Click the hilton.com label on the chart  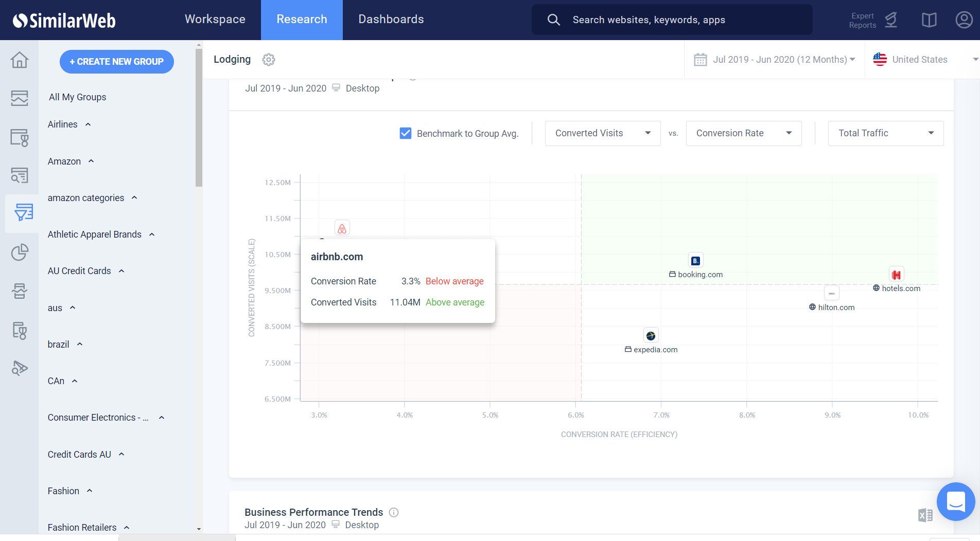(x=836, y=308)
